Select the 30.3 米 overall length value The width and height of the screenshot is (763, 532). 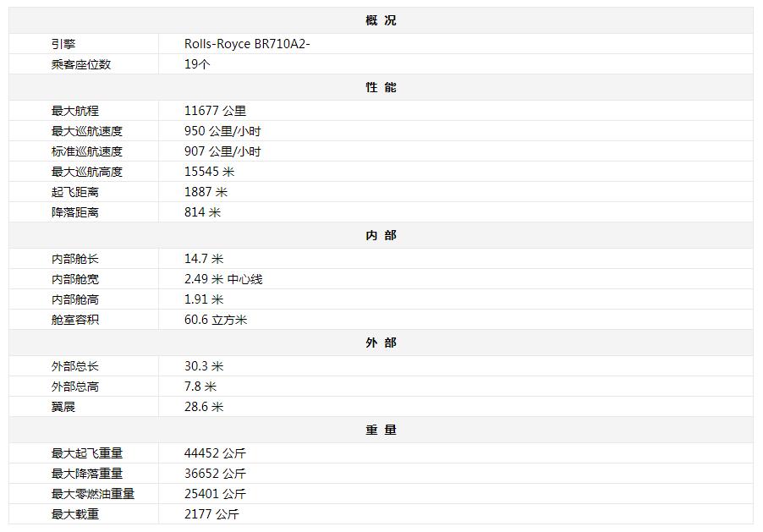(204, 366)
